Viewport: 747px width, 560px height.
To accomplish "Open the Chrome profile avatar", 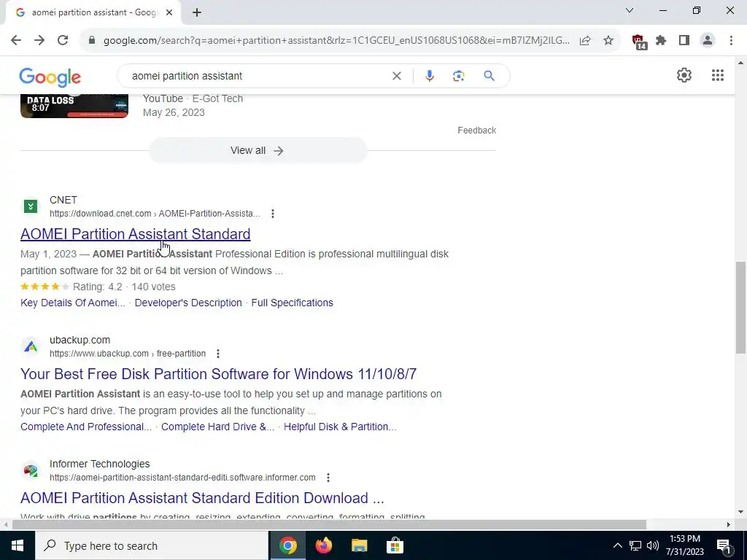I will (708, 41).
